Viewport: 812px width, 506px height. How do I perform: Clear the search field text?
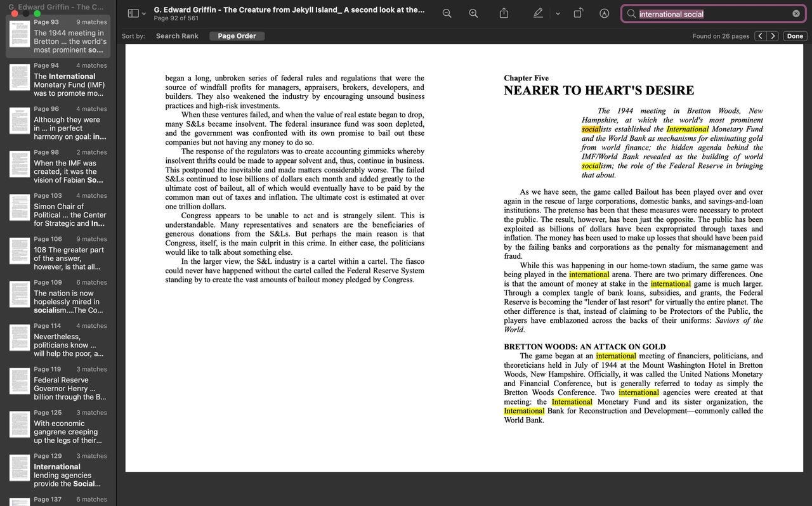[796, 14]
